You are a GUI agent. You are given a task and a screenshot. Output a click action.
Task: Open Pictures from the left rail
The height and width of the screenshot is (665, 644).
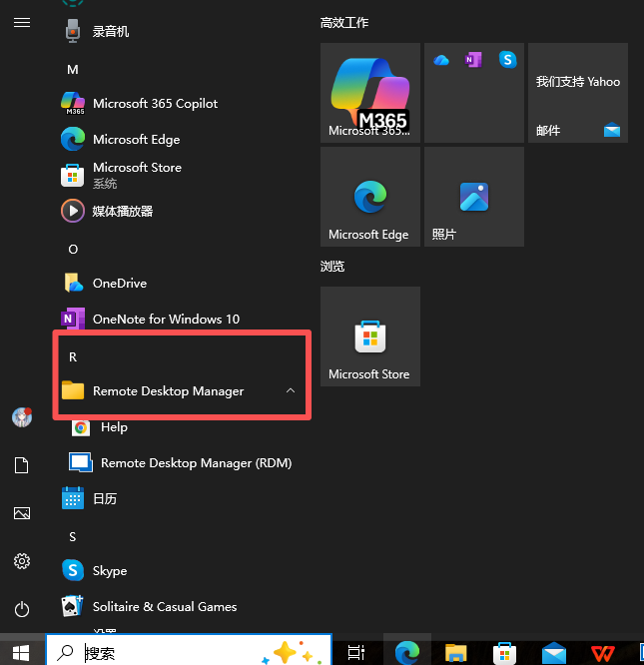[22, 513]
